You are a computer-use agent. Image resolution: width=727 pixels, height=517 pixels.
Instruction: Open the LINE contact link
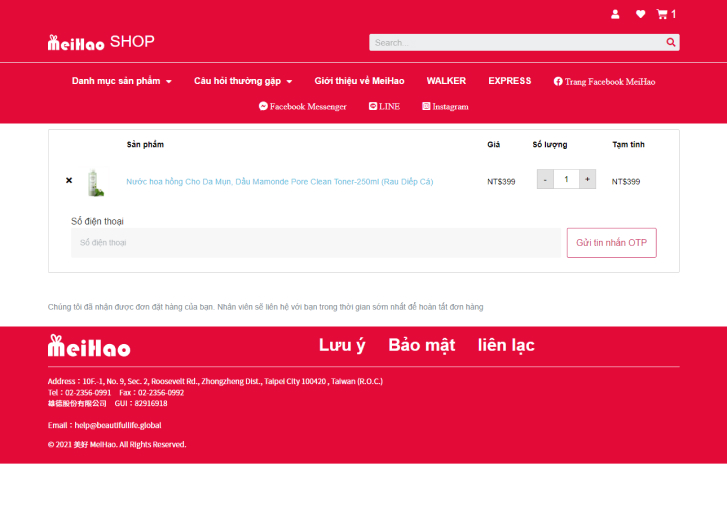coord(384,106)
